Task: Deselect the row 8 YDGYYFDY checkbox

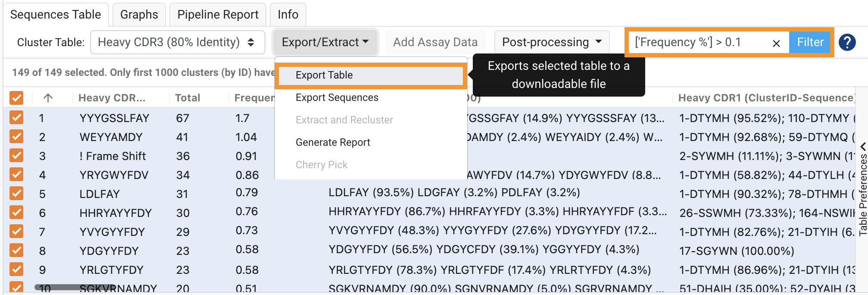Action: click(16, 251)
